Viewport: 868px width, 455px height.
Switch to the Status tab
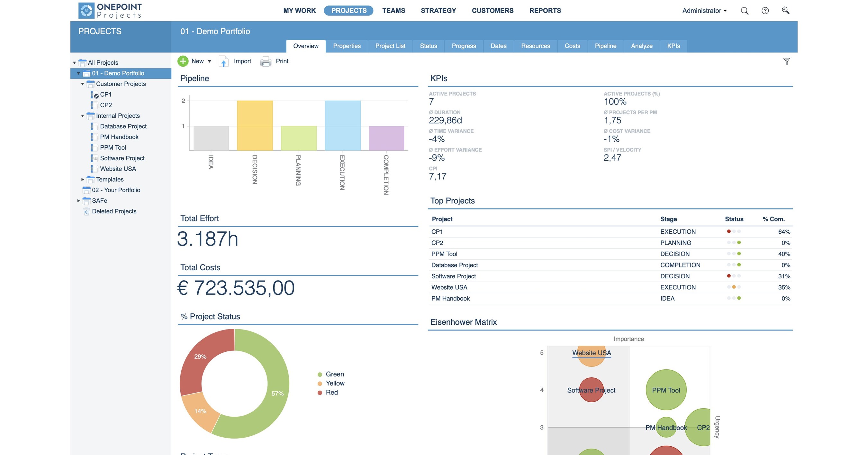pyautogui.click(x=428, y=46)
